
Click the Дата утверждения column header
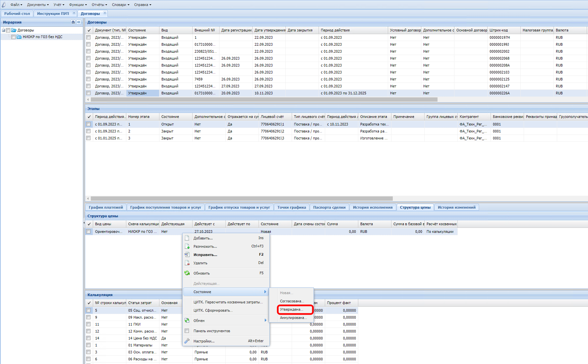[269, 30]
